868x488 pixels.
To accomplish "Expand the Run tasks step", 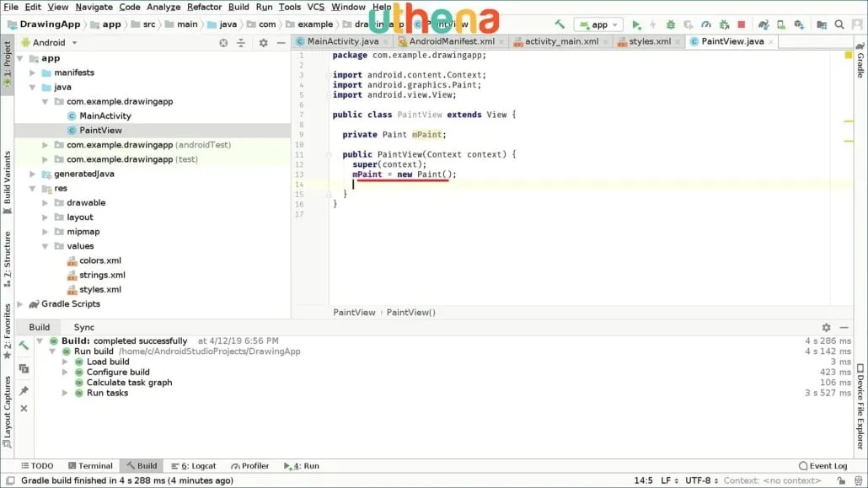I will [x=65, y=393].
